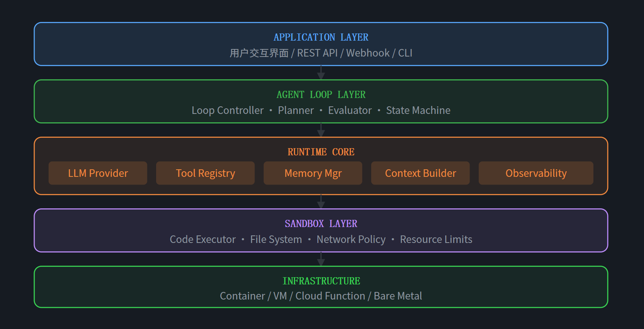Select "Container" in the Infrastructure layer
The width and height of the screenshot is (644, 329).
coord(242,296)
